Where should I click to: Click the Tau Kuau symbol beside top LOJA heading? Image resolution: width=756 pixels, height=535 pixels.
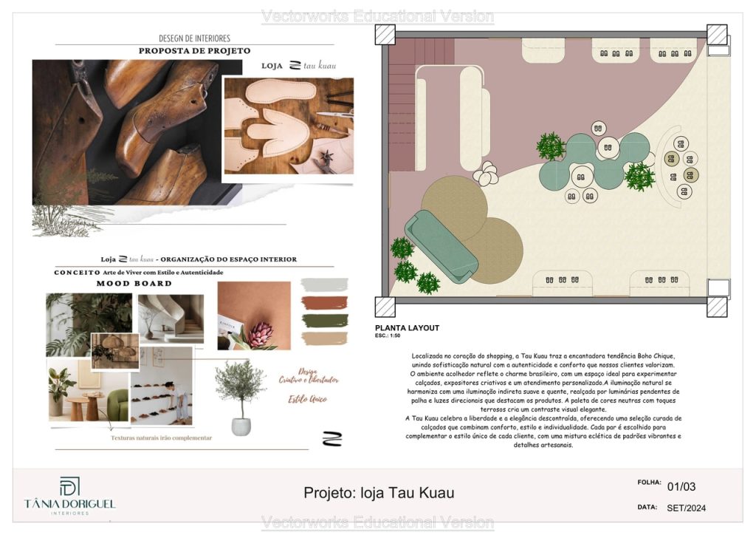295,66
